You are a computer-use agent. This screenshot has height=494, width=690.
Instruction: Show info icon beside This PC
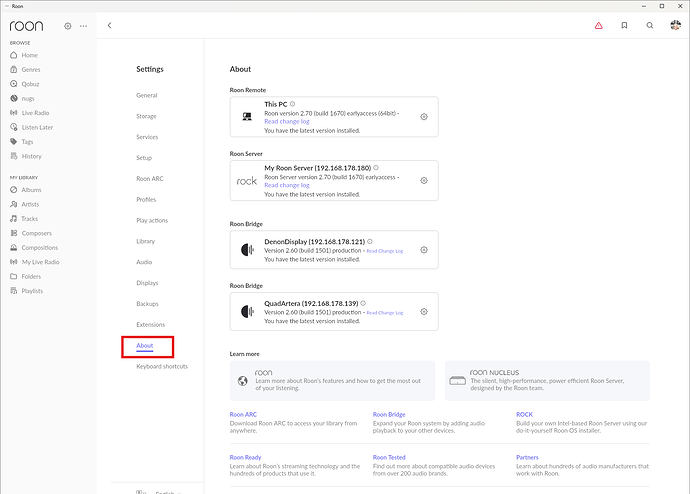(x=292, y=104)
